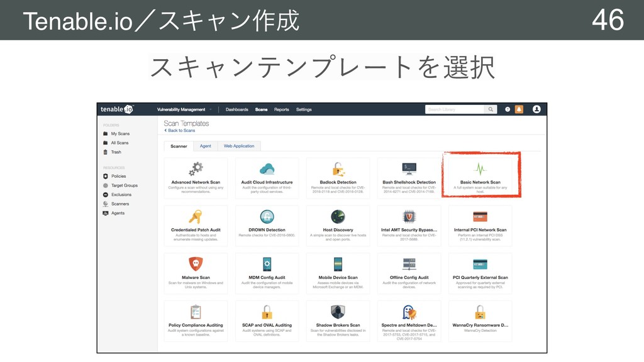Click the Search Library field

pyautogui.click(x=455, y=109)
